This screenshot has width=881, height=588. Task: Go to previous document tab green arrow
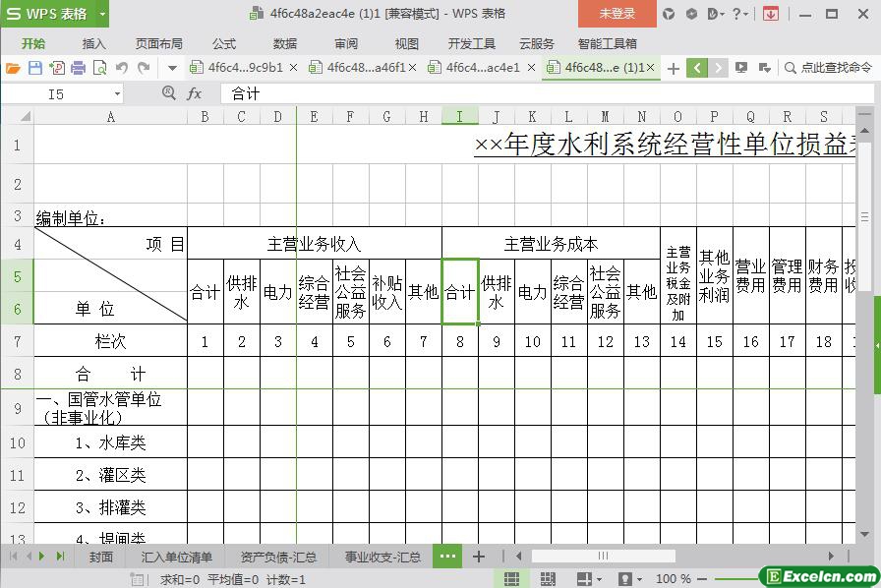point(697,68)
